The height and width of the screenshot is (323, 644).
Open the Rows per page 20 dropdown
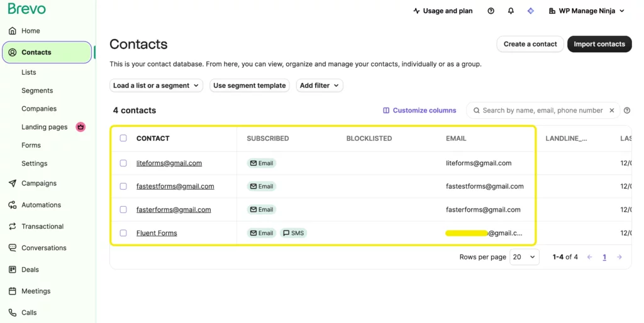[524, 257]
